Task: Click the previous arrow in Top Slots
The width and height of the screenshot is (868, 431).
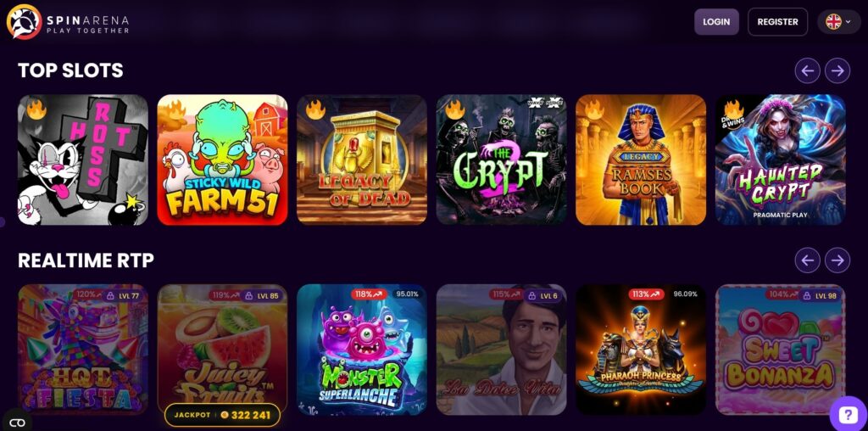Action: [x=807, y=71]
